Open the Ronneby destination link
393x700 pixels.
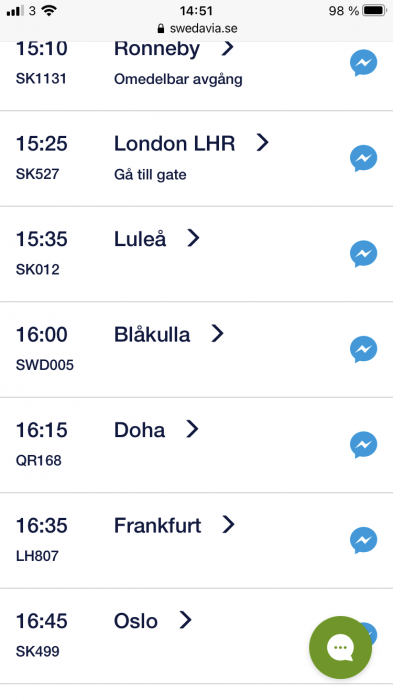pos(157,49)
